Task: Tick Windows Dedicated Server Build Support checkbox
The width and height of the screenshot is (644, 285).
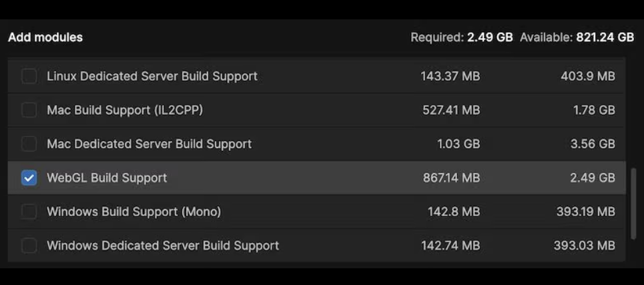Action: 29,246
